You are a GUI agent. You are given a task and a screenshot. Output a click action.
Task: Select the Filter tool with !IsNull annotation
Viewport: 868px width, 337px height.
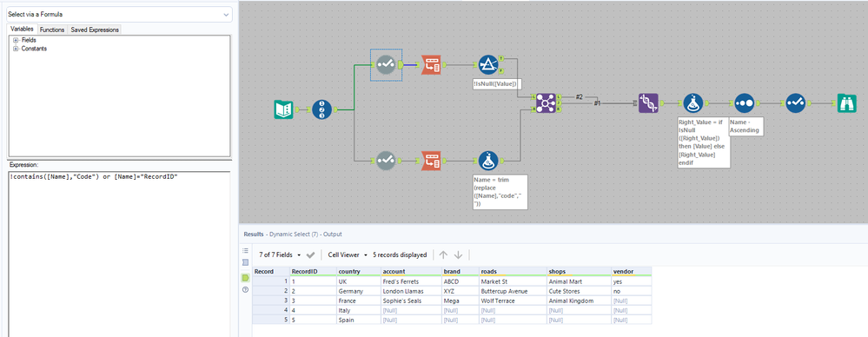487,65
